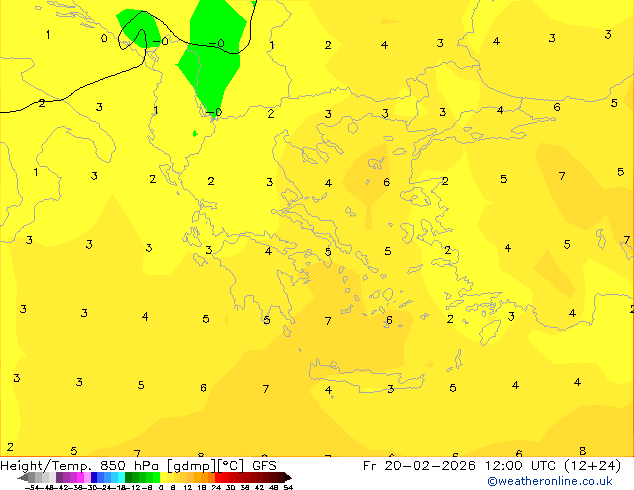Click the cyan swatch in the temperature scale
This screenshot has height=490, width=634.
pyautogui.click(x=121, y=477)
